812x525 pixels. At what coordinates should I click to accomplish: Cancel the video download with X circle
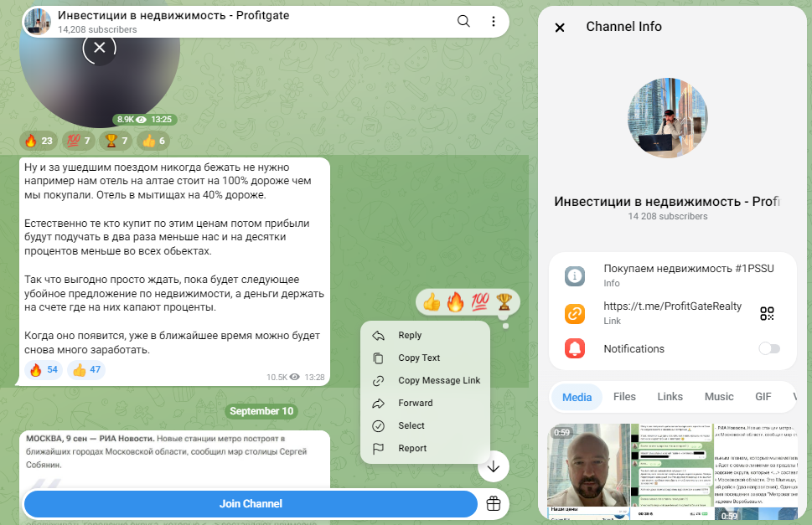pos(100,48)
